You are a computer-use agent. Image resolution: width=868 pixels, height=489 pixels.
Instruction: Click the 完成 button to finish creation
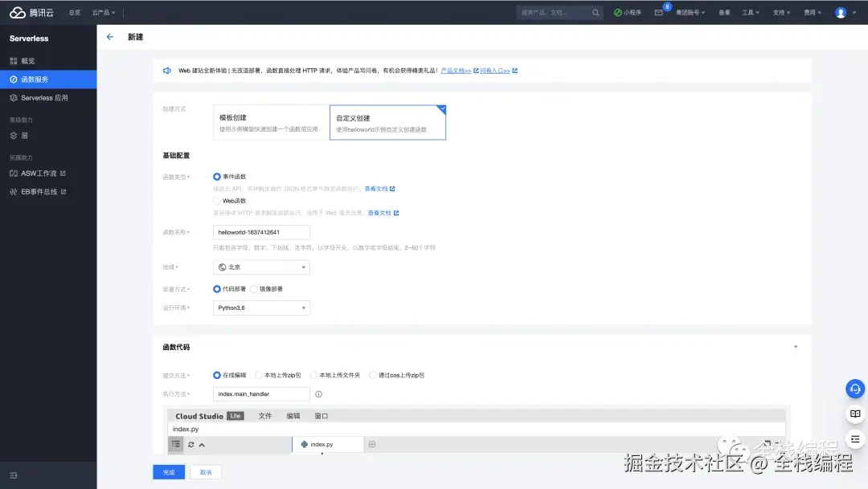169,472
